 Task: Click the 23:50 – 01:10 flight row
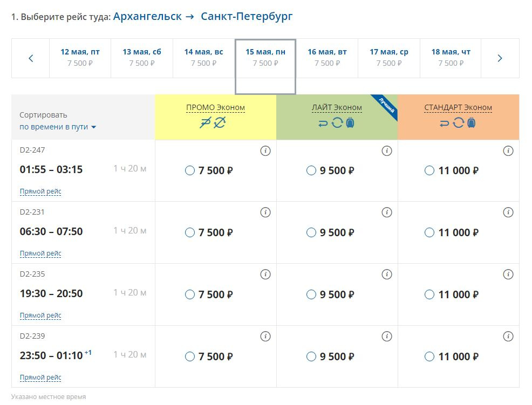tap(83, 356)
